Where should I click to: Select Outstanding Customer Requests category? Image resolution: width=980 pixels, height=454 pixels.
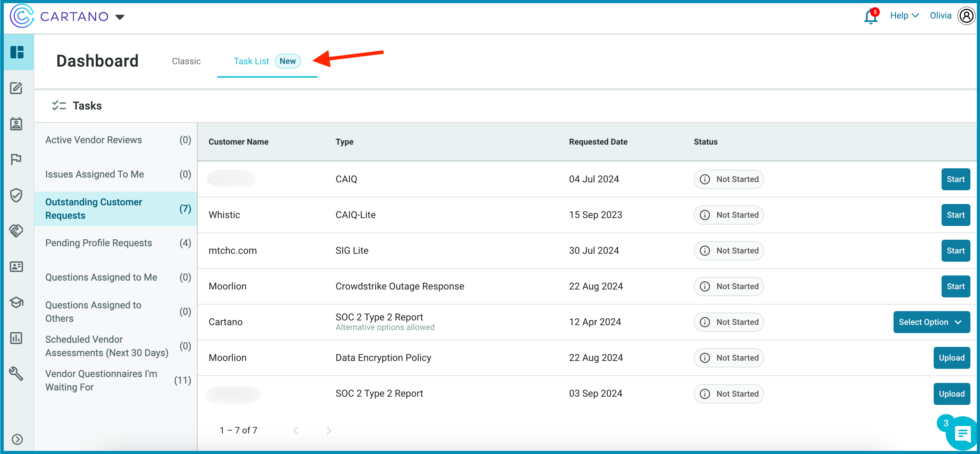116,209
